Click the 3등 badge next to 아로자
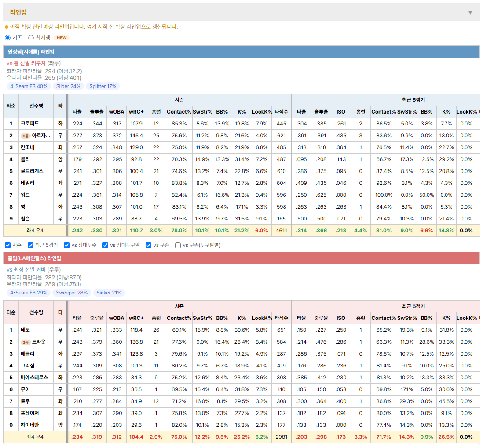Screen dimensions: 483x448 (25, 136)
